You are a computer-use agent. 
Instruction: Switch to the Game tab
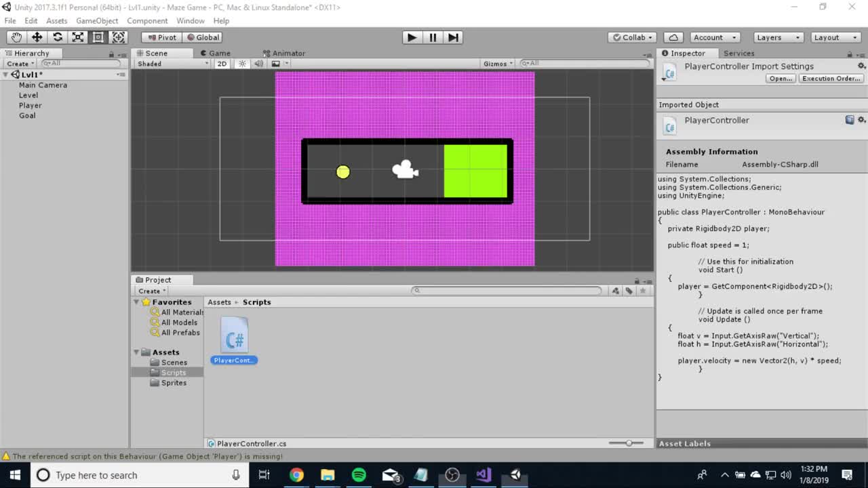pos(215,53)
